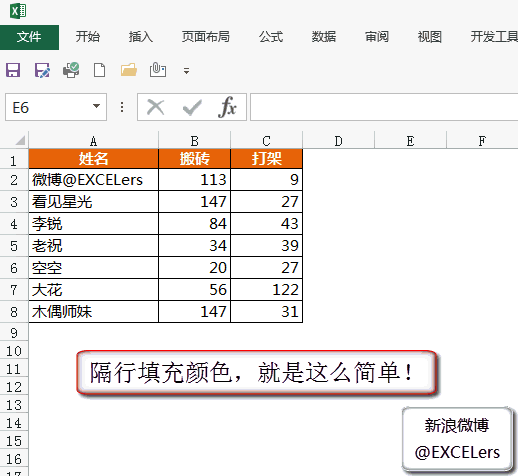Open the quick access toolbar customize dropdown
Image resolution: width=518 pixels, height=476 pixels.
(186, 71)
